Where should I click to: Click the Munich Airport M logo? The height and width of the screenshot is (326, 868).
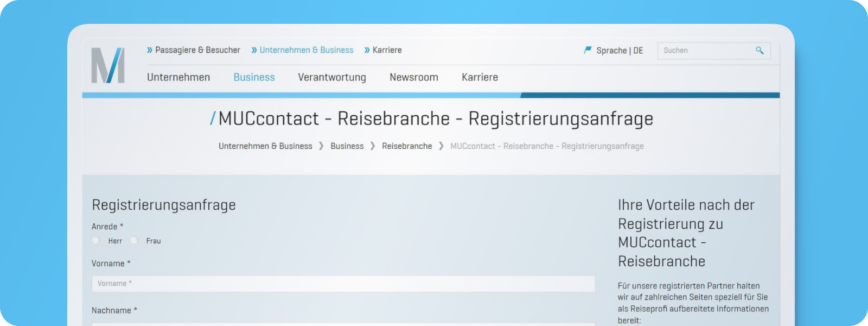[108, 65]
